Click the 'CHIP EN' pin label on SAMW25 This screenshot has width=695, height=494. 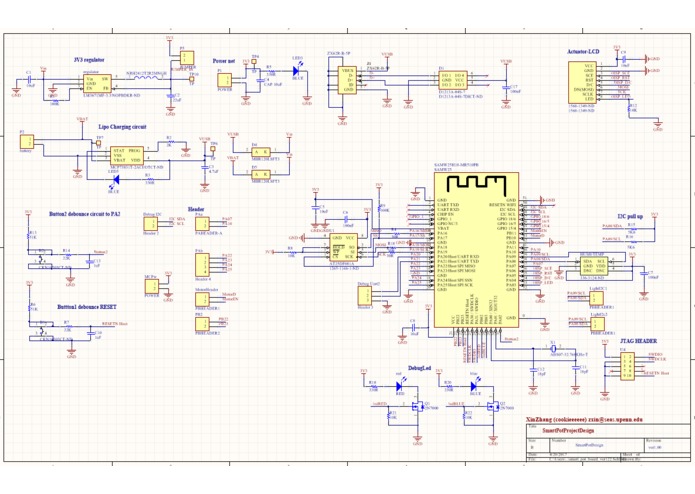[445, 214]
